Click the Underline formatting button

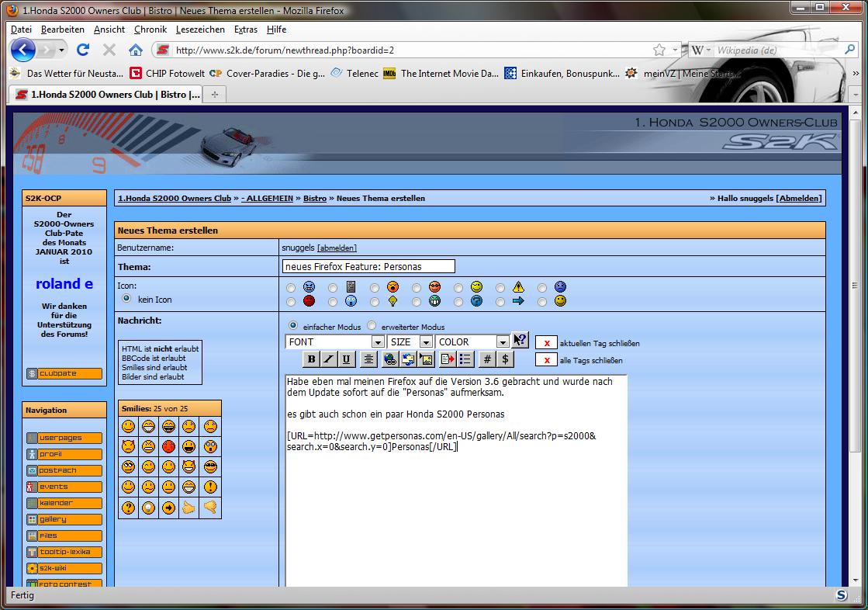coord(347,359)
